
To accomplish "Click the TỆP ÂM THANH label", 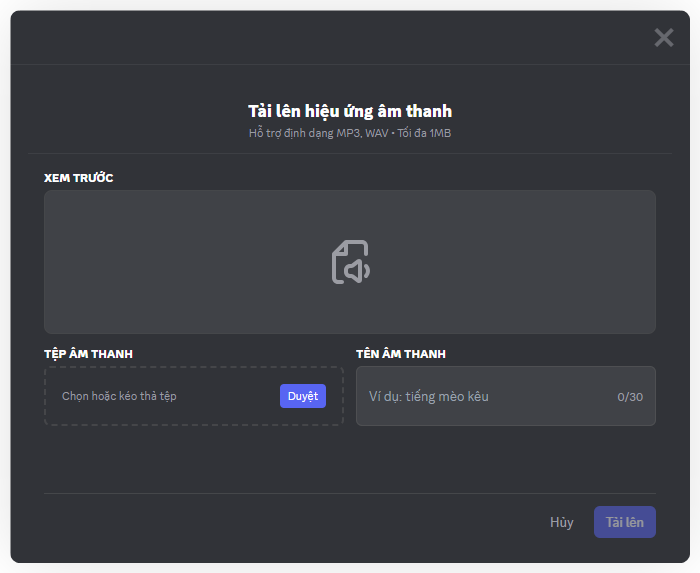I will pos(88,354).
